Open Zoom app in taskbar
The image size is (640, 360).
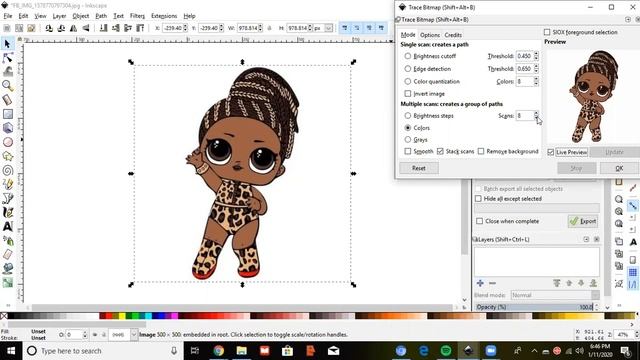point(491,350)
